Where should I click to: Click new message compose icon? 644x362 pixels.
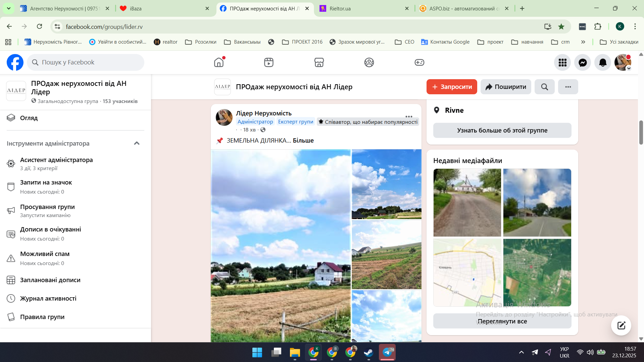coord(621,325)
